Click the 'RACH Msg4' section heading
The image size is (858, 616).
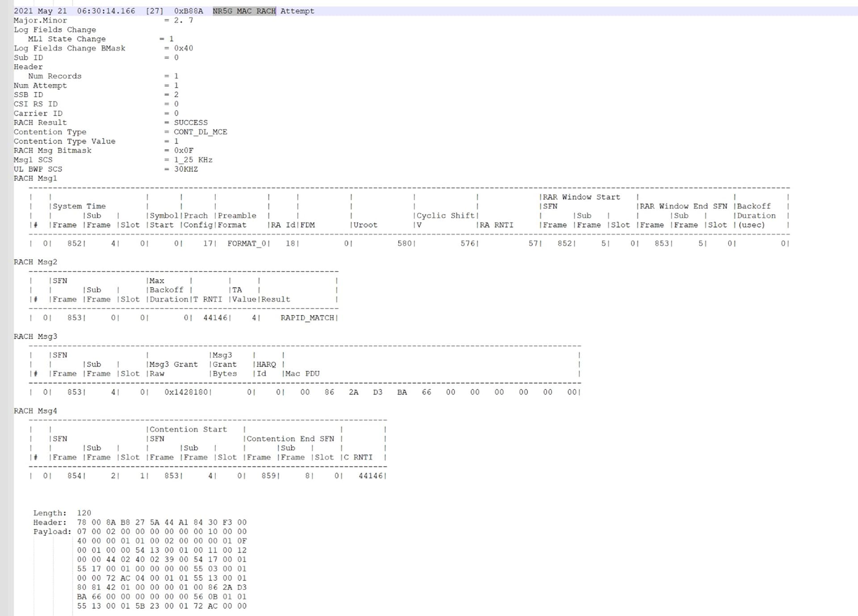[x=35, y=411]
